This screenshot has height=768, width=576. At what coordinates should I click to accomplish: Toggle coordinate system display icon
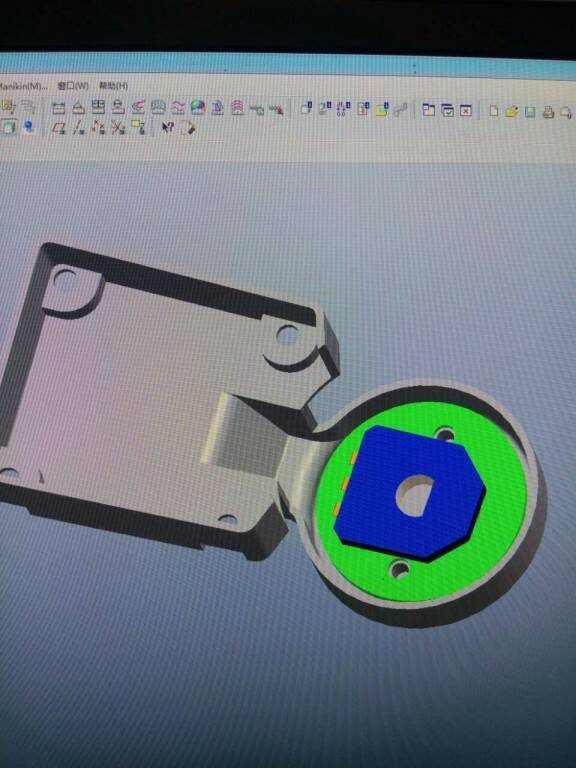[118, 128]
